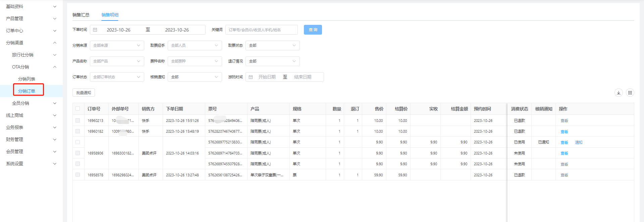
Task: Click calendar icon in 下单时间 field
Action: 95,30
